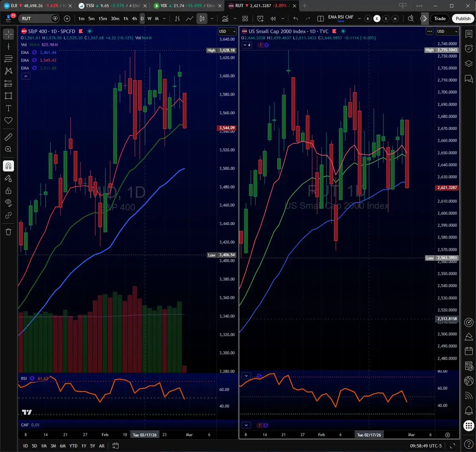The height and width of the screenshot is (452, 476).
Task: Open the Fibonacci retracement tools
Action: (x=8, y=59)
